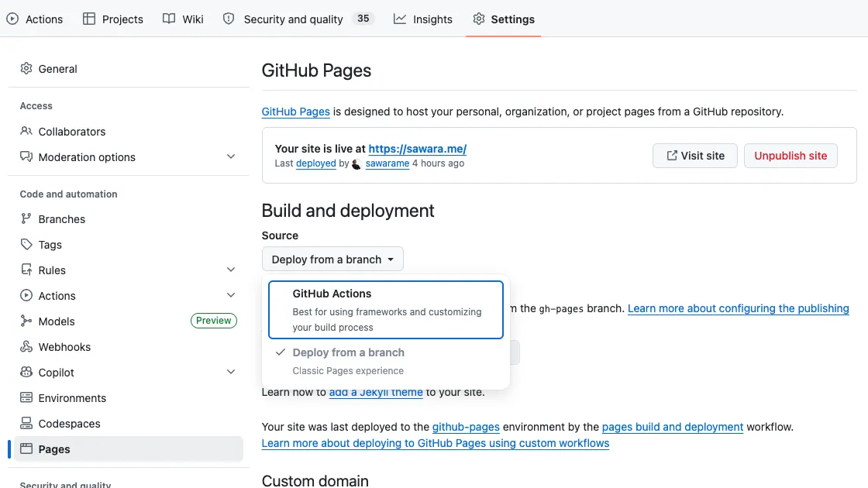This screenshot has width=868, height=488.
Task: Click the 'deployed' link
Action: [x=316, y=163]
